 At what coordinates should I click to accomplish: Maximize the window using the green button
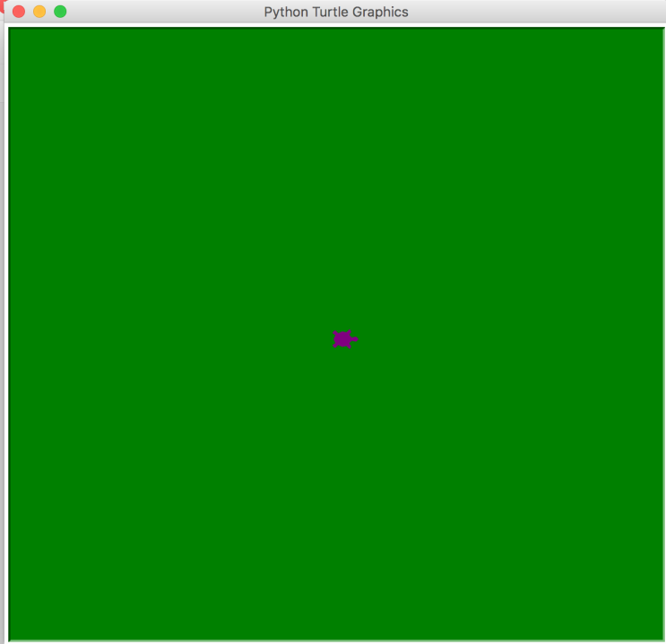[x=60, y=12]
